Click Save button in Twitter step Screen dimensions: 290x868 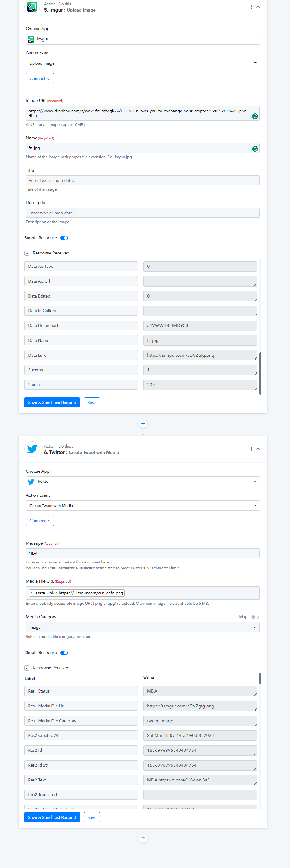[x=92, y=818]
